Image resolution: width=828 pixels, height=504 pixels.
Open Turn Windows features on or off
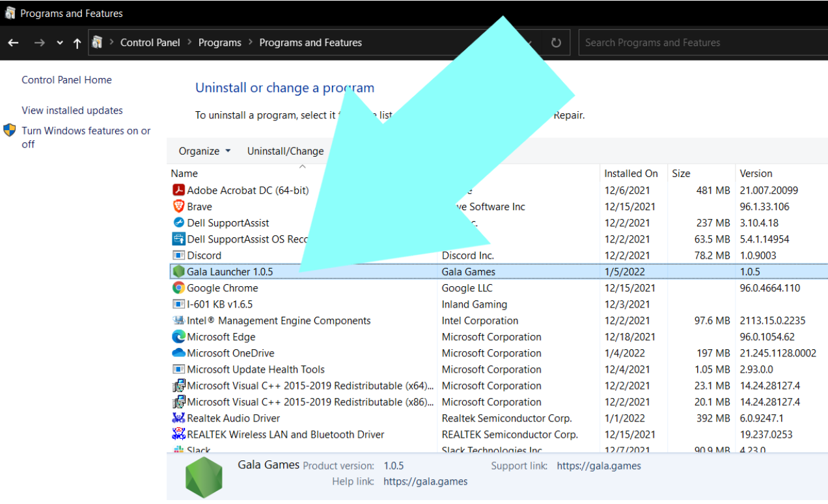point(86,137)
